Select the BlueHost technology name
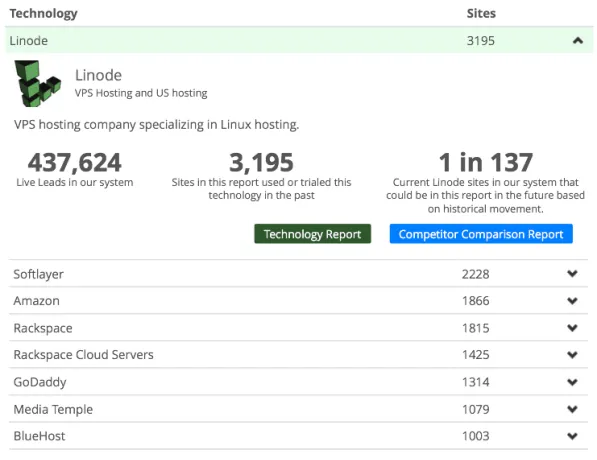The height and width of the screenshot is (460, 597). tap(39, 436)
